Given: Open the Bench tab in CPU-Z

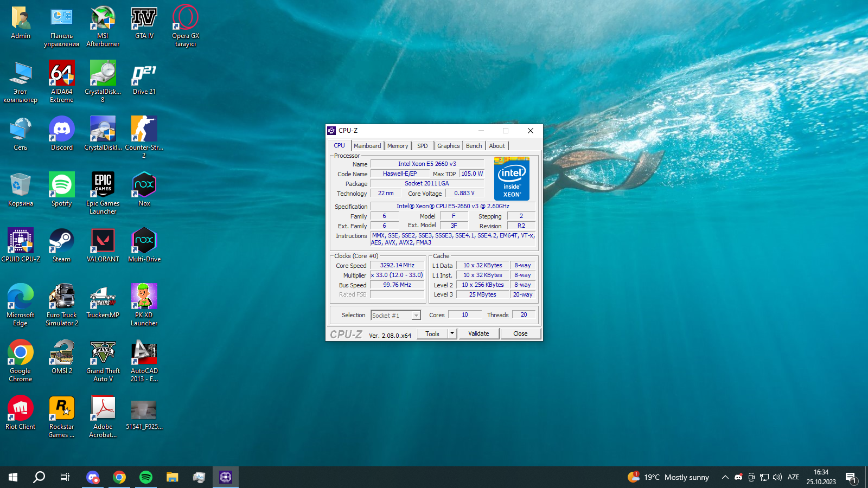Looking at the screenshot, I should pos(474,146).
